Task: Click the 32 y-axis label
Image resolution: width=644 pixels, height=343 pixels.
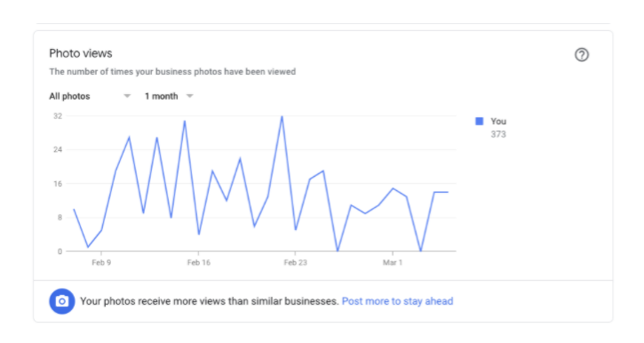Action: pos(58,116)
